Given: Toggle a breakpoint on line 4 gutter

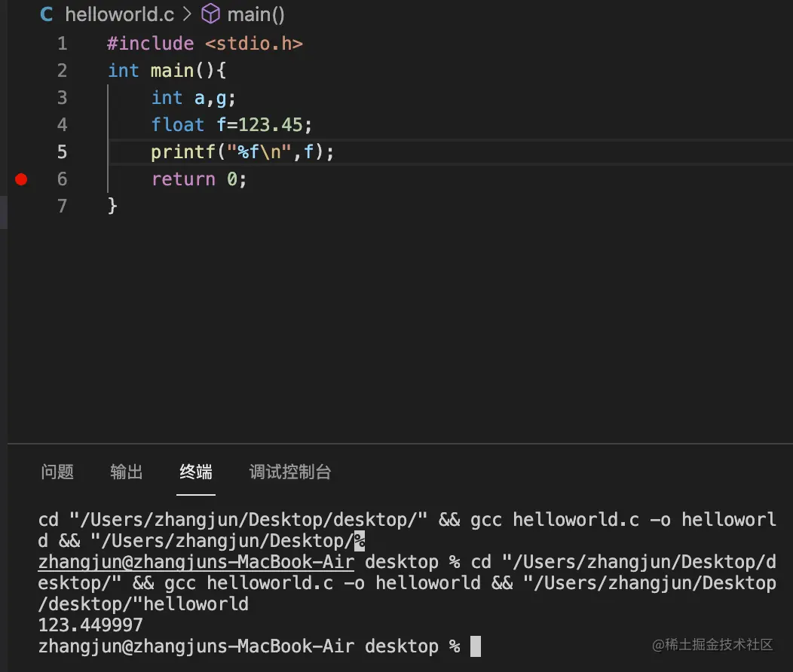Looking at the screenshot, I should pos(21,124).
